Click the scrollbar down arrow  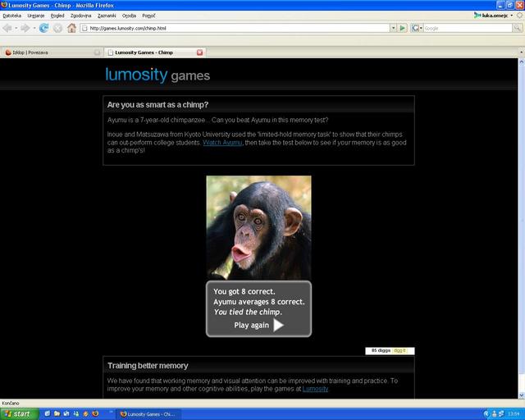click(x=522, y=395)
